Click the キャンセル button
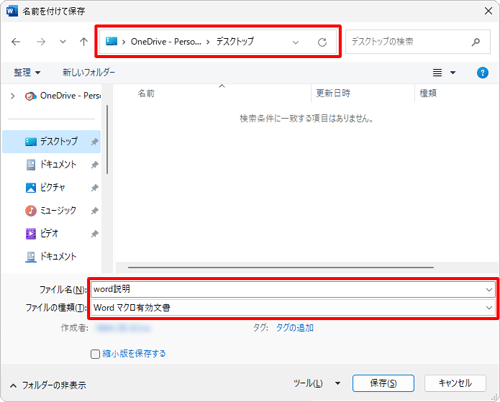This screenshot has width=500, height=402. point(455,383)
